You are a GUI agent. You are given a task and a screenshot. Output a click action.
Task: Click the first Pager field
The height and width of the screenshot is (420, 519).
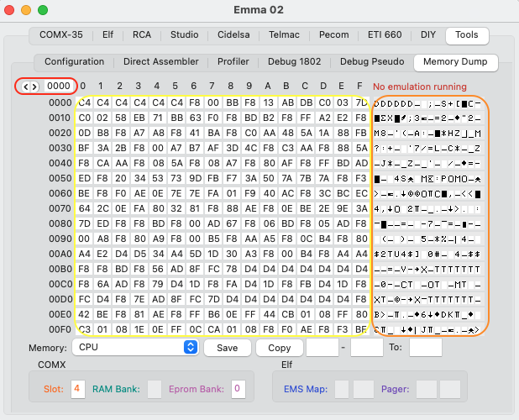pyautogui.click(x=427, y=389)
